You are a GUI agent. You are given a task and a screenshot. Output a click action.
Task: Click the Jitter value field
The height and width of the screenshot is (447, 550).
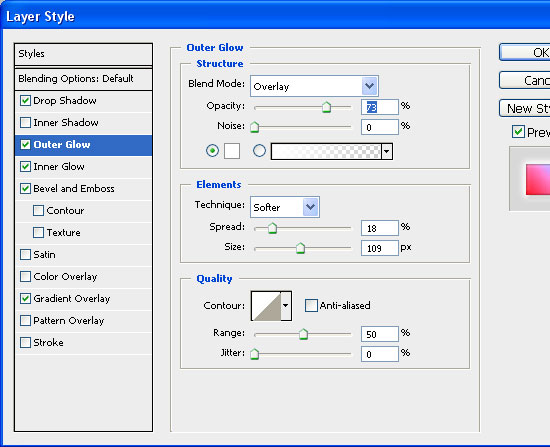[380, 354]
